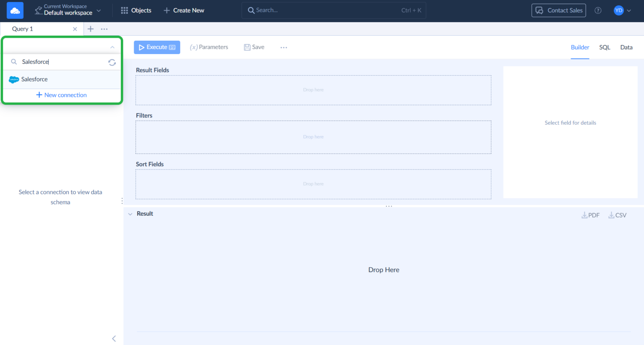Viewport: 644px width, 345px height.
Task: Select the Salesforce connection
Action: click(x=34, y=79)
